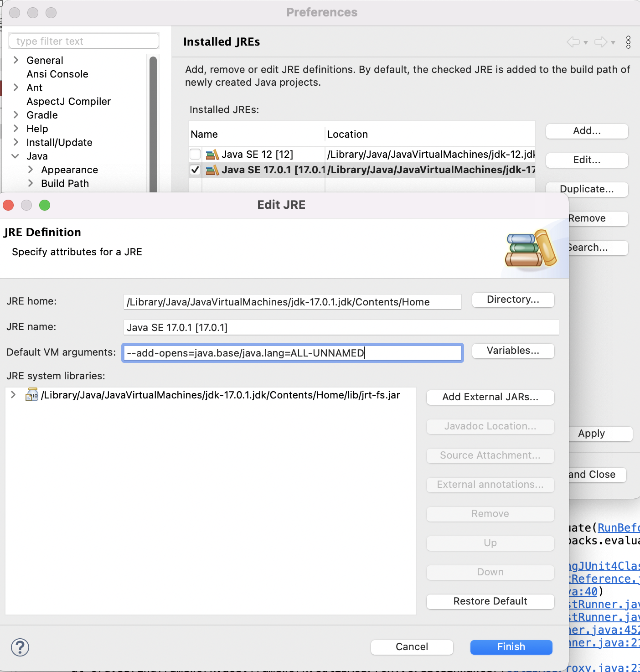Check the Java SE 12 checkbox
The image size is (640, 672).
click(x=195, y=154)
